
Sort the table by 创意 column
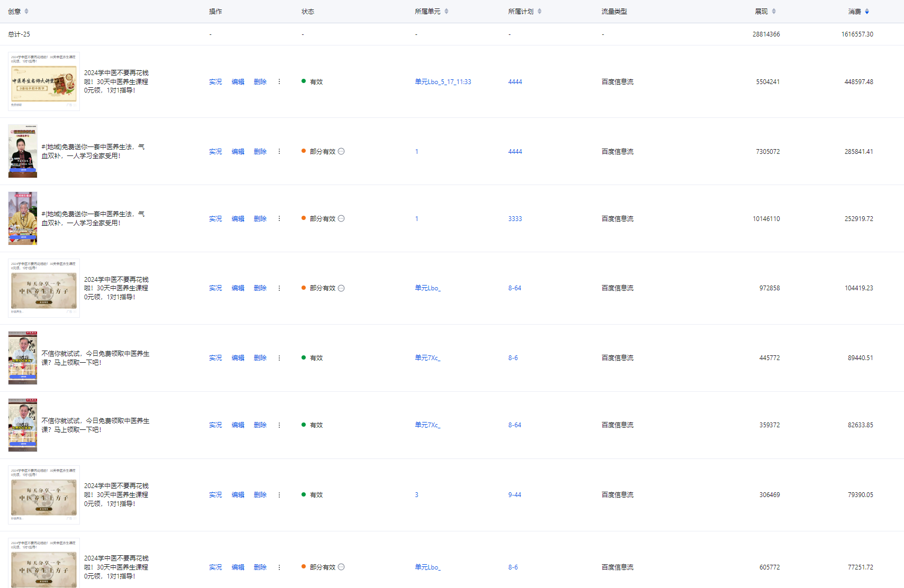[26, 12]
